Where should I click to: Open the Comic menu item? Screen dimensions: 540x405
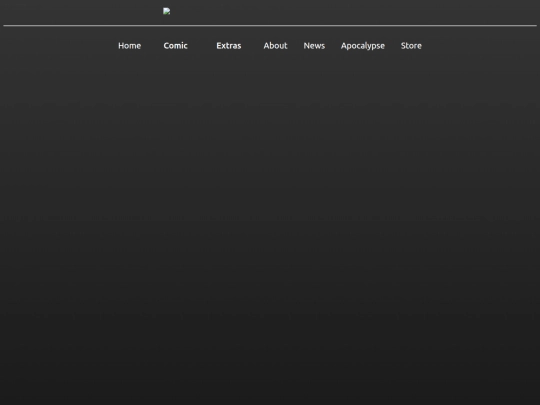pos(176,46)
